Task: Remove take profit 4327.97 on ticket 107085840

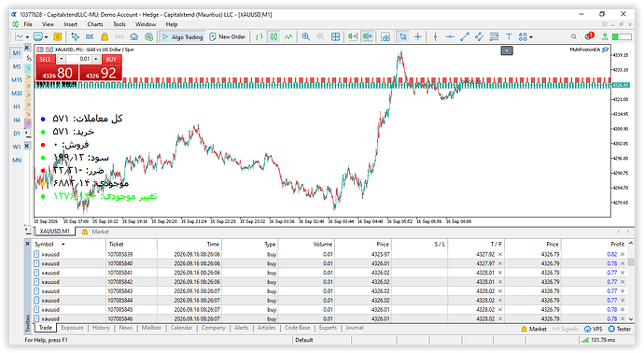Action: tap(500, 263)
